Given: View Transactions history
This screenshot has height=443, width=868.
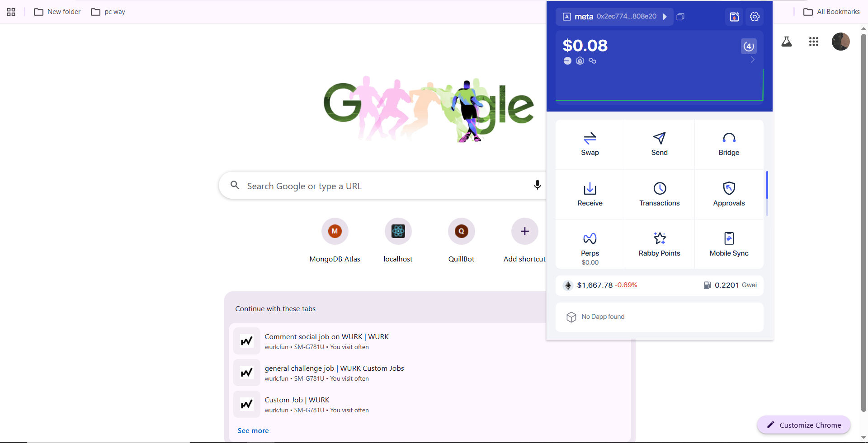Looking at the screenshot, I should coord(659,195).
